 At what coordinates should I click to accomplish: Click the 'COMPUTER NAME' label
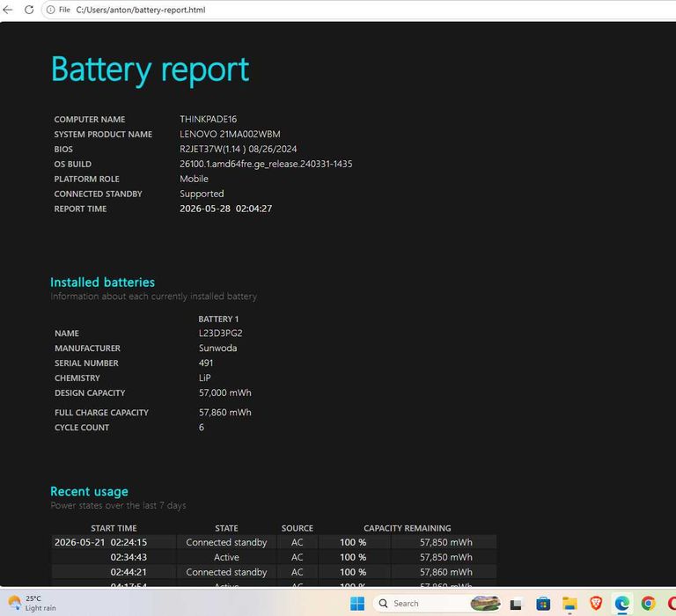pyautogui.click(x=90, y=120)
